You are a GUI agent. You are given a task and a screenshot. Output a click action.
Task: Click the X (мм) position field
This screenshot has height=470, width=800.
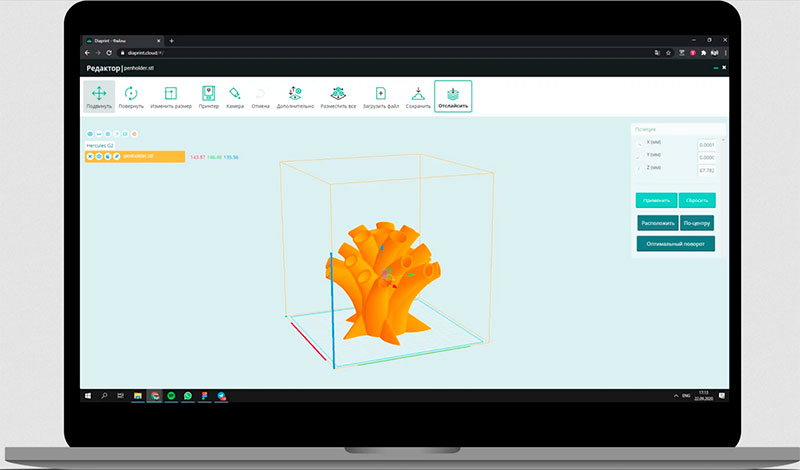[708, 144]
